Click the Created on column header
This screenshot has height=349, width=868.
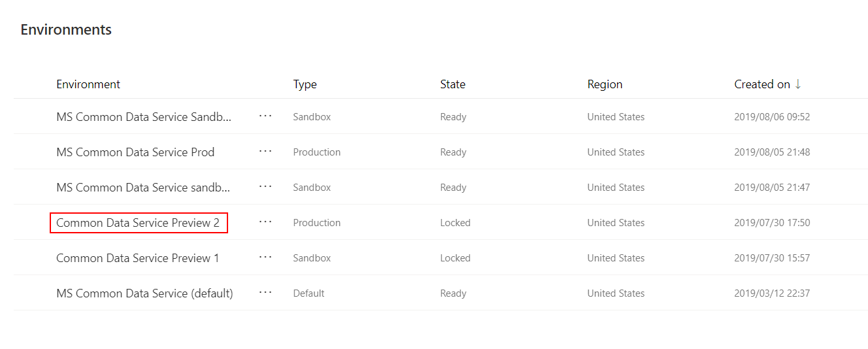click(x=762, y=84)
